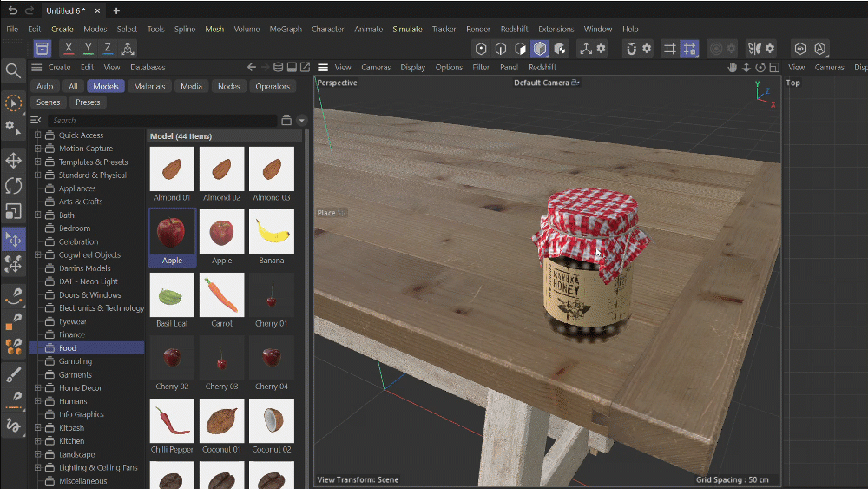Toggle coordinate system icon beside Z axis
This screenshot has width=868, height=489.
click(128, 48)
